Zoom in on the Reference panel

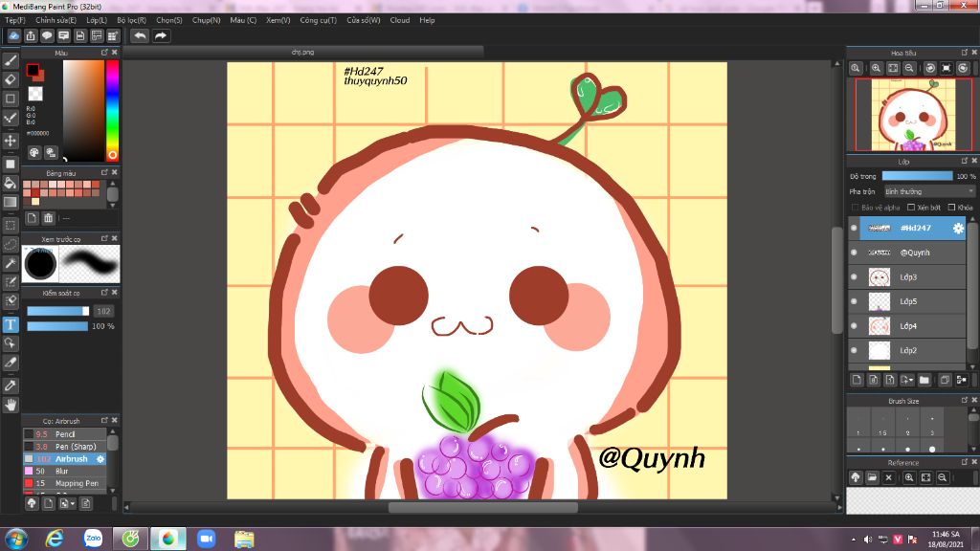pyautogui.click(x=909, y=477)
